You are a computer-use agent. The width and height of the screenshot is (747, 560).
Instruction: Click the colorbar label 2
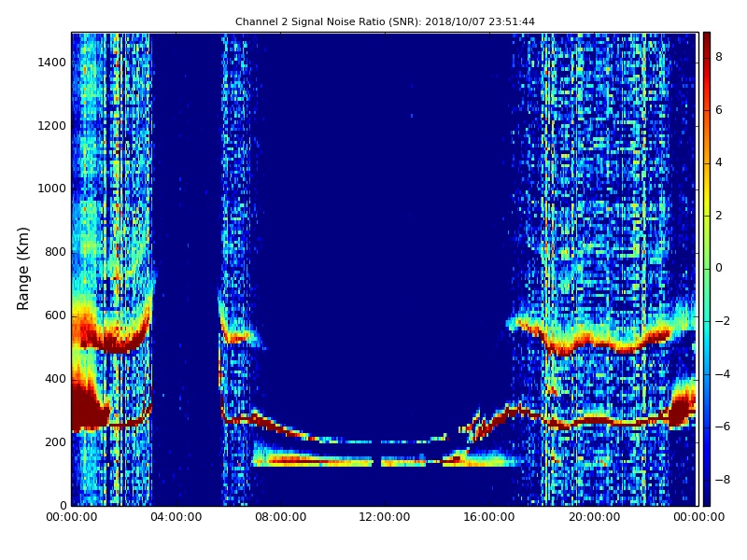coord(719,216)
